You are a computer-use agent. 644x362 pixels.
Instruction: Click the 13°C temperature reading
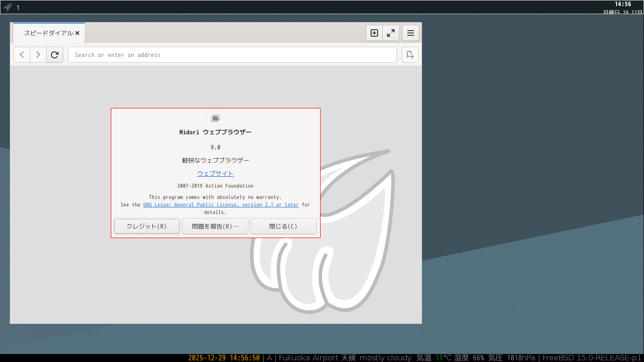coord(443,358)
